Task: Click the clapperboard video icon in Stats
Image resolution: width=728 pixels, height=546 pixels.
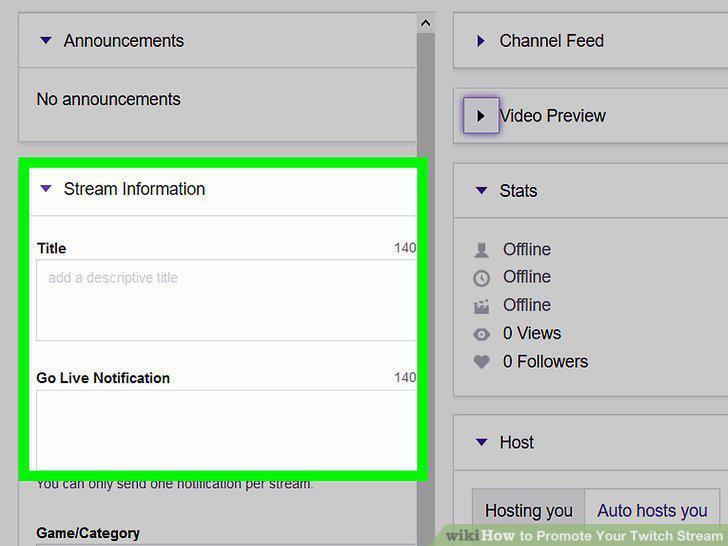Action: tap(481, 306)
